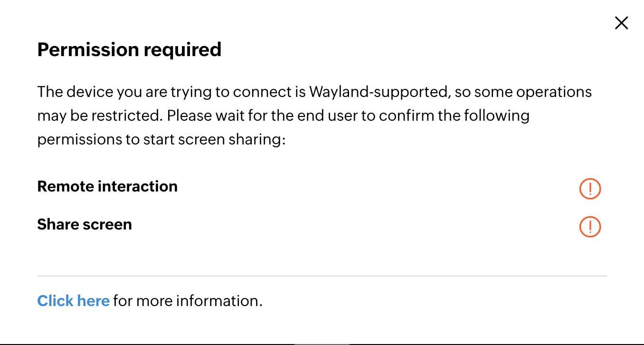Select the Share screen permission label
This screenshot has height=345, width=644.
tap(85, 224)
